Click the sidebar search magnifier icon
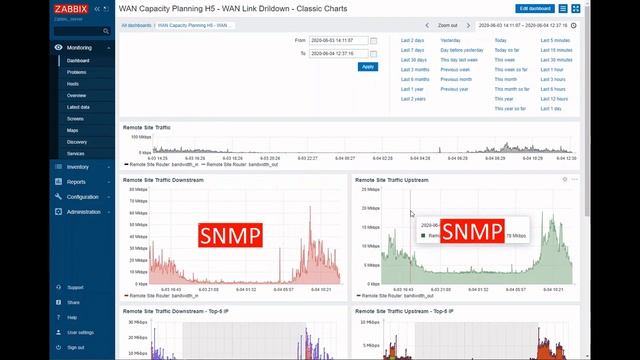 pyautogui.click(x=106, y=31)
